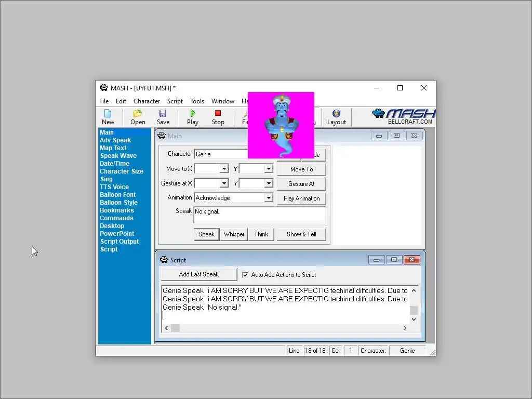Select Adv Speak in the sidebar
This screenshot has height=399, width=532.
point(115,140)
